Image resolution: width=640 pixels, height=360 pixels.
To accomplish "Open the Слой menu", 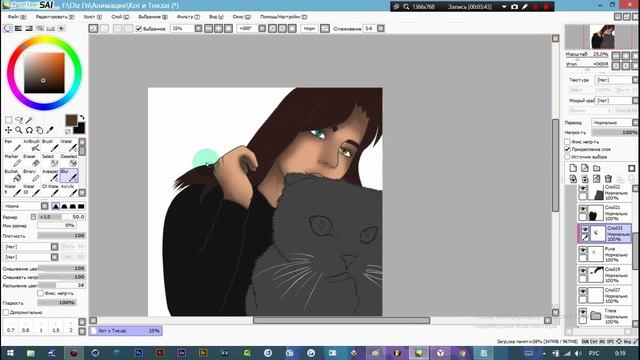I will (120, 17).
